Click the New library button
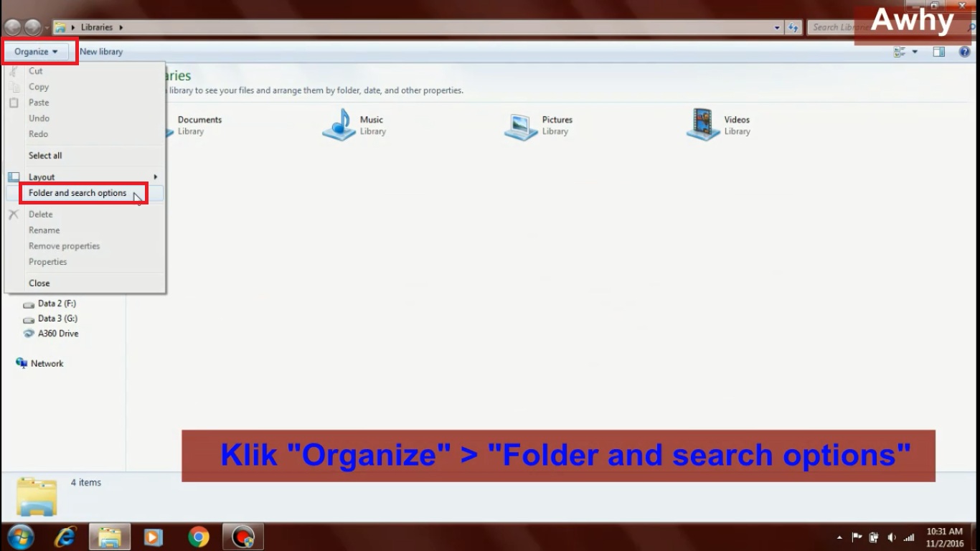 point(100,51)
